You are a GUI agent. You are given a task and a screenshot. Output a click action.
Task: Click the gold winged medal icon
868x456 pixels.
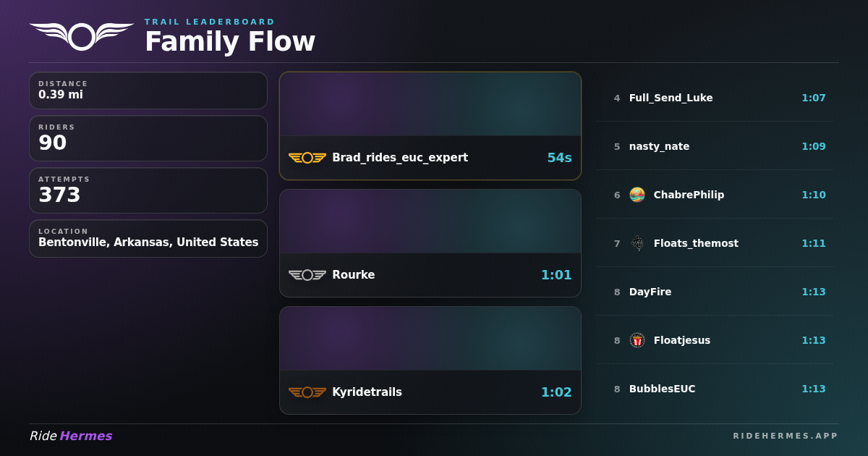(x=307, y=158)
